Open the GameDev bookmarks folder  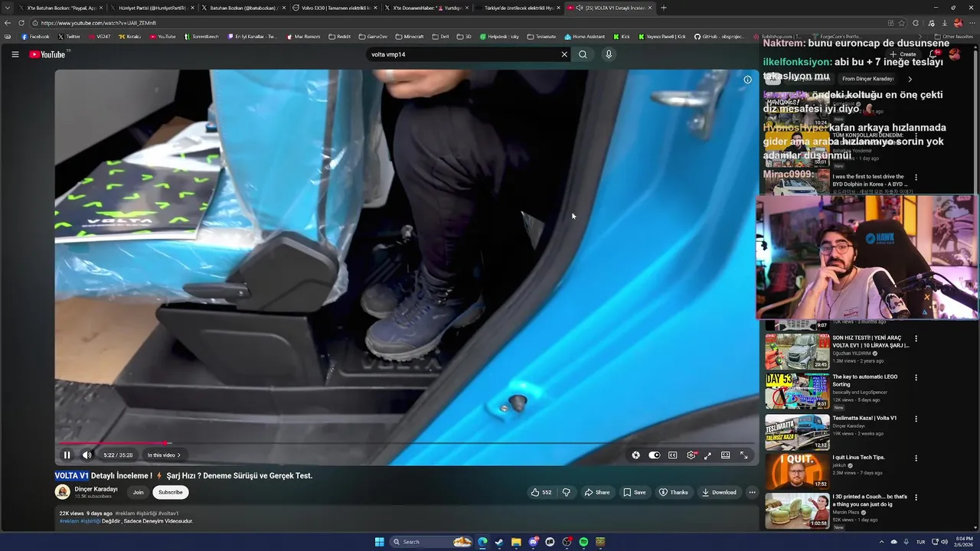tap(373, 37)
